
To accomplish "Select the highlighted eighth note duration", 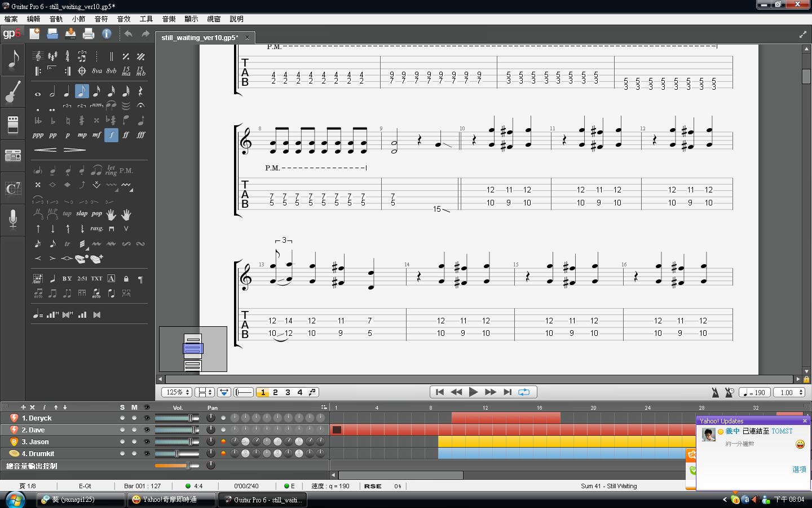I will pyautogui.click(x=82, y=91).
